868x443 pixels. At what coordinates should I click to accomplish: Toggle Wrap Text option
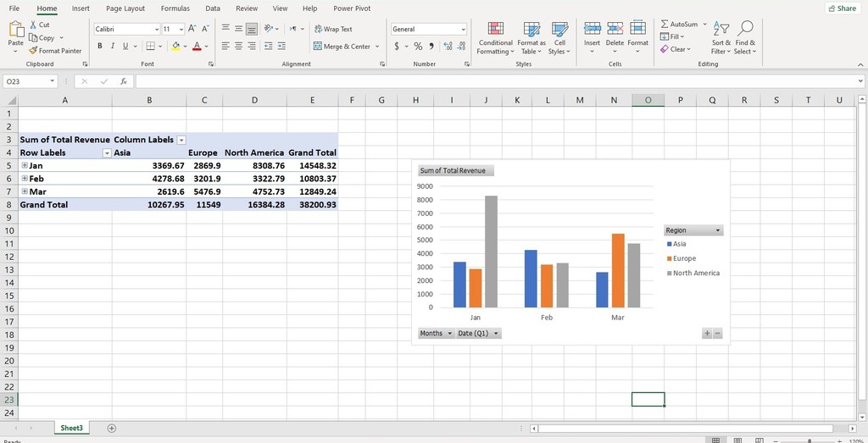point(332,29)
